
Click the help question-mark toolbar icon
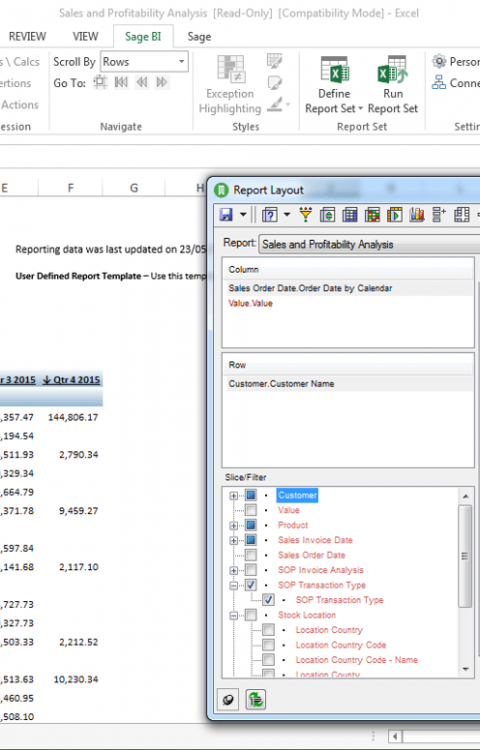click(270, 215)
